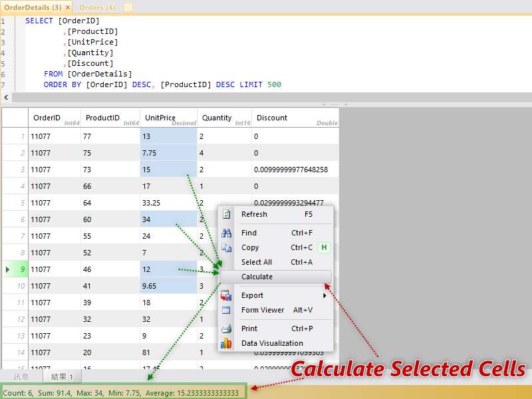Click the Form Viewer icon
Image resolution: width=532 pixels, height=399 pixels.
click(x=226, y=310)
